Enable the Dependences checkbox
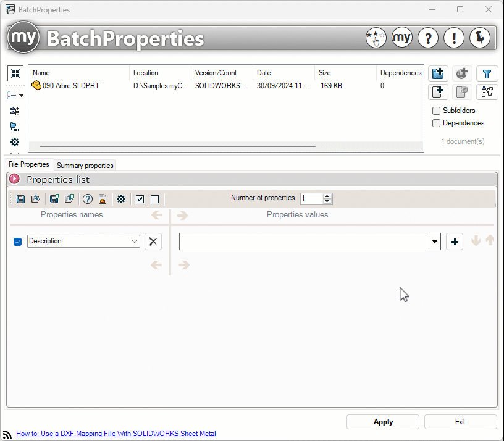The image size is (504, 441). coord(436,123)
